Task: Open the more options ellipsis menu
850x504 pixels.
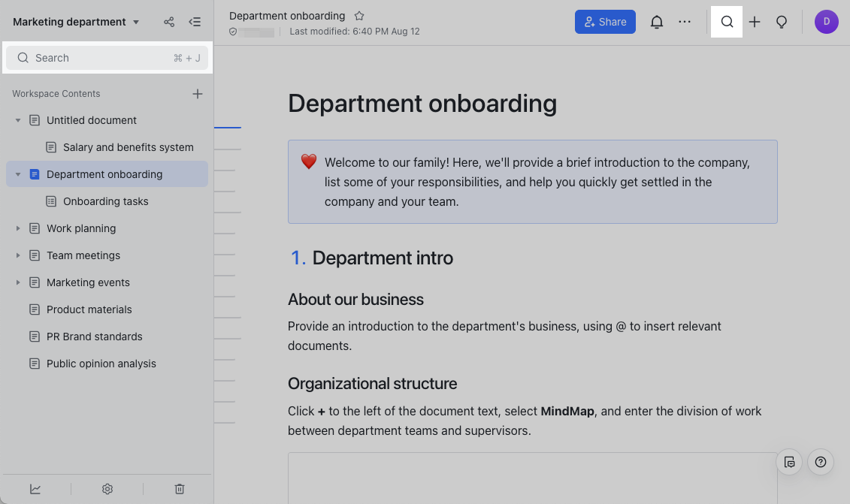Action: point(685,22)
